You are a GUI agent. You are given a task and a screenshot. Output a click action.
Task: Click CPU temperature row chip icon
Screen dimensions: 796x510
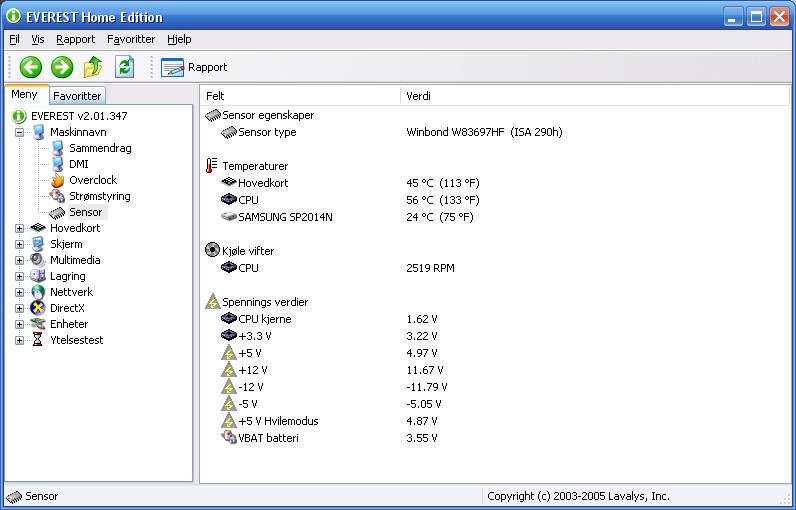(x=229, y=199)
